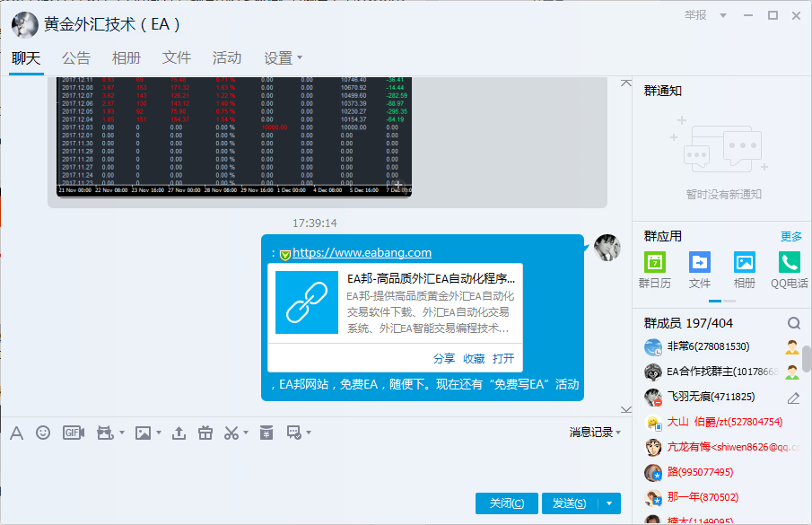
Task: Click the group video icon
Action: [105, 433]
